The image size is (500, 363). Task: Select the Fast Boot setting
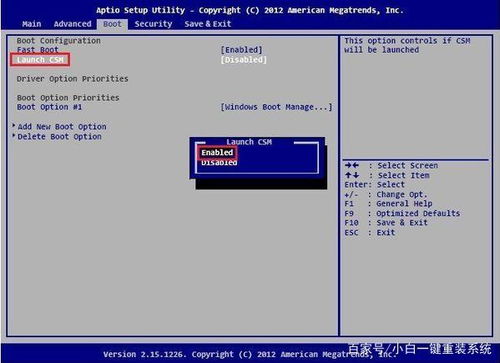[x=38, y=50]
